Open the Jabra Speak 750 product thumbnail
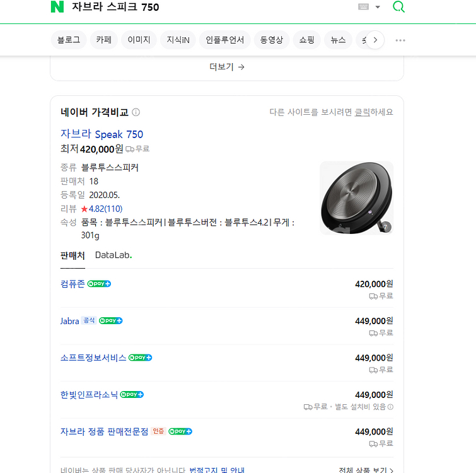476x473 pixels. [356, 197]
